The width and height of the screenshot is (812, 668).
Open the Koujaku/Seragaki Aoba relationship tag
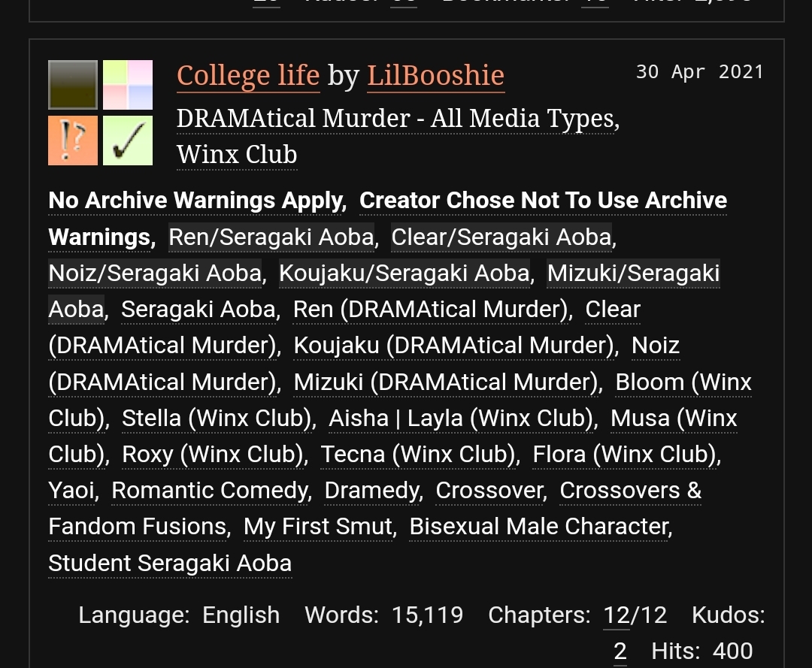(404, 273)
